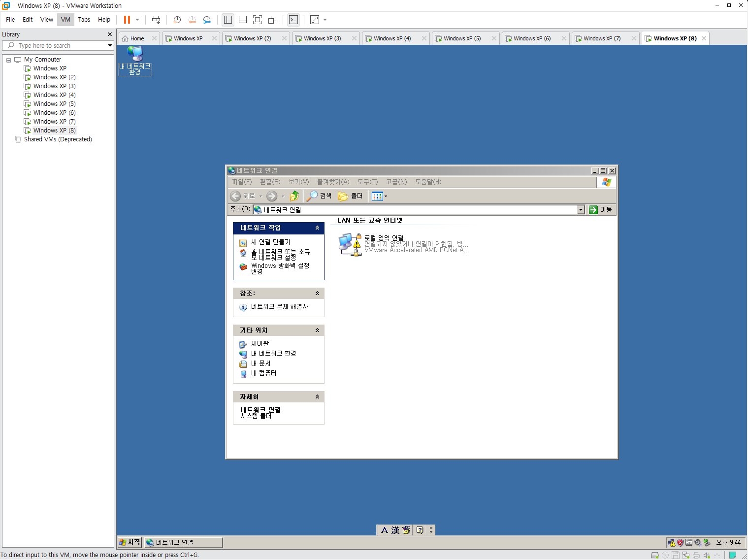Click the red security shield tray icon
The image size is (748, 560).
(680, 542)
